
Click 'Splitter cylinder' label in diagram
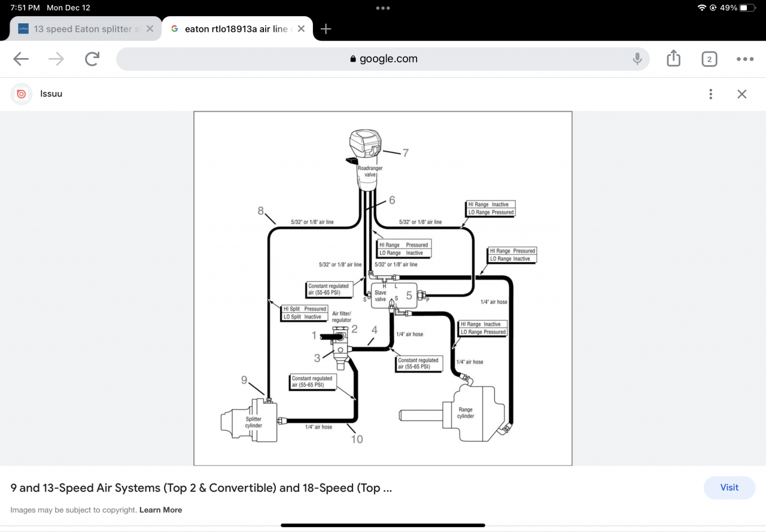tap(254, 422)
